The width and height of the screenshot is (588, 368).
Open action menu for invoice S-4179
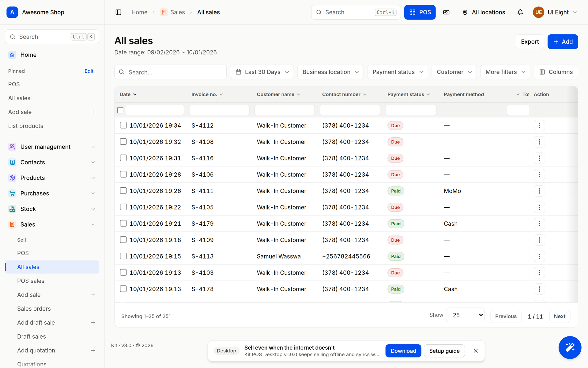(539, 224)
